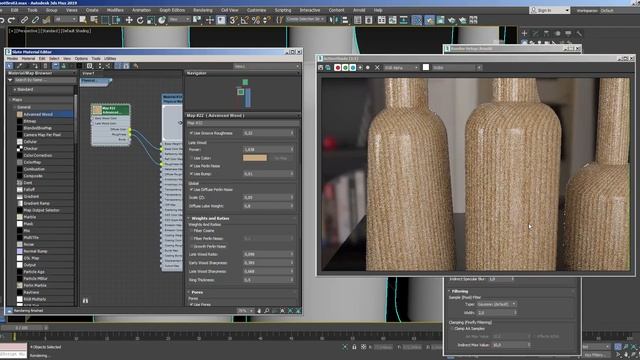Open the Rendering menu
The width and height of the screenshot is (640, 360).
pyautogui.click(x=203, y=10)
